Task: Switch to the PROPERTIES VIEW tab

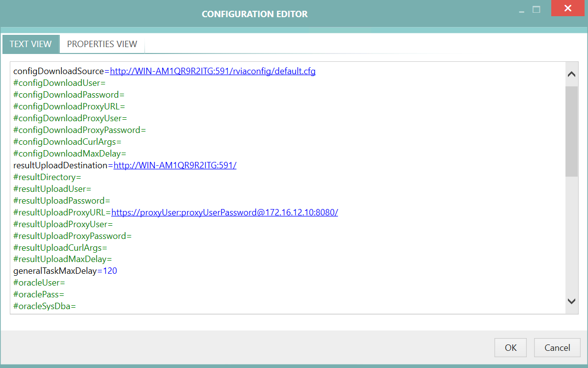Action: (x=102, y=44)
